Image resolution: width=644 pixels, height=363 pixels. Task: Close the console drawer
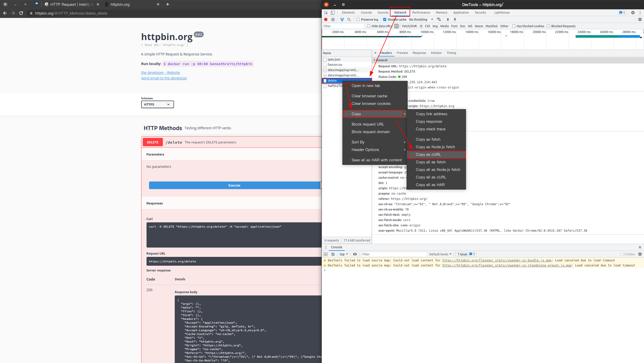tap(640, 247)
